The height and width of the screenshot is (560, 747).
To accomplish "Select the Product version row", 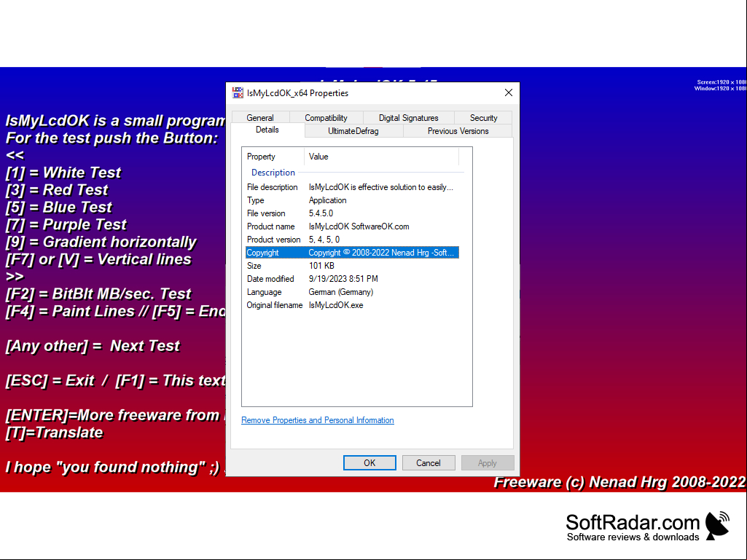I will click(x=352, y=240).
